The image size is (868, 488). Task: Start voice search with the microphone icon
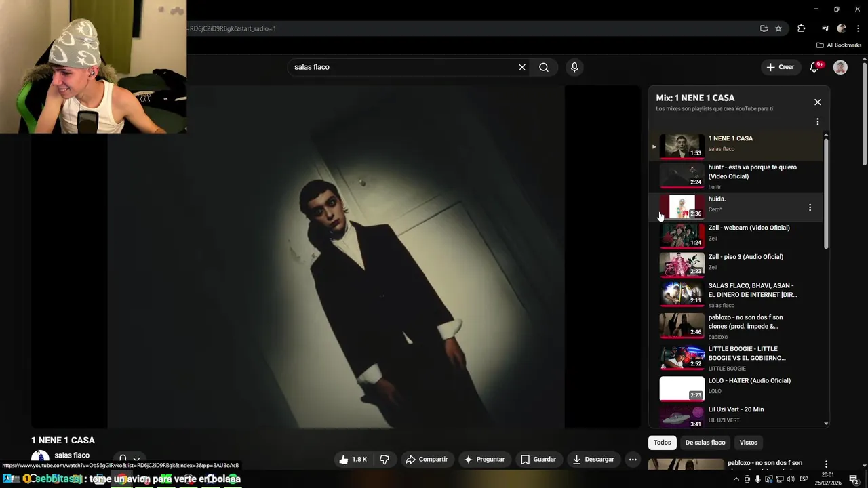pos(574,67)
